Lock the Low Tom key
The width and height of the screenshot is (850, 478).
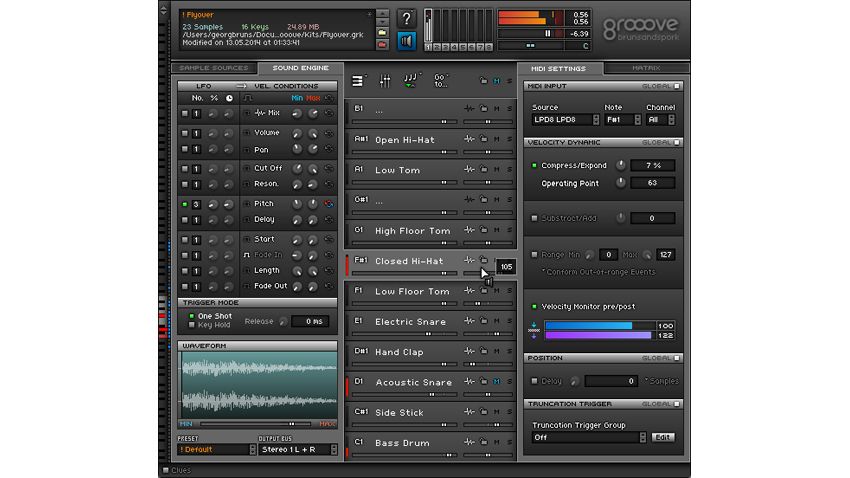point(483,170)
